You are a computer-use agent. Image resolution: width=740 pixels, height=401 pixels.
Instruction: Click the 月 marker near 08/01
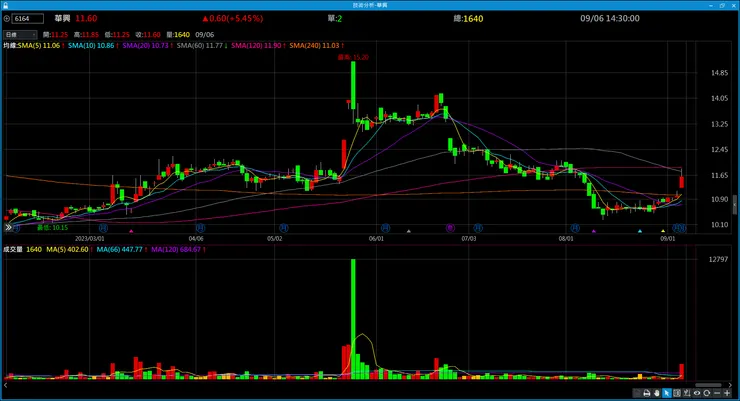(575, 228)
